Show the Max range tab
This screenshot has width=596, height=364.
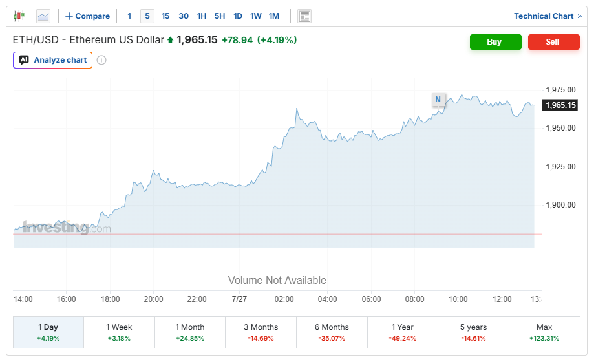(x=544, y=332)
